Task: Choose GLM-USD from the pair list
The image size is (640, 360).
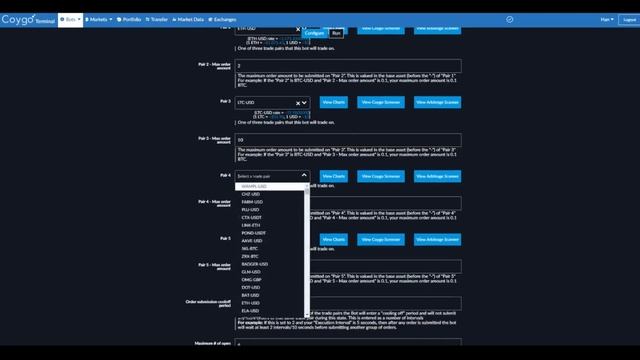Action: click(x=270, y=272)
